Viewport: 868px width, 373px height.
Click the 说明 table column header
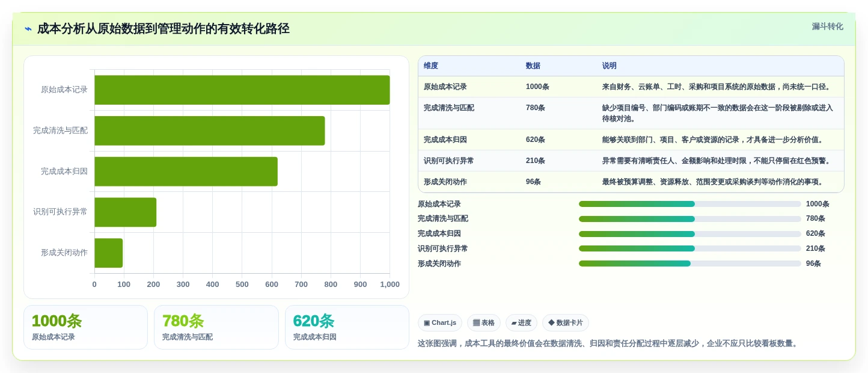(610, 66)
